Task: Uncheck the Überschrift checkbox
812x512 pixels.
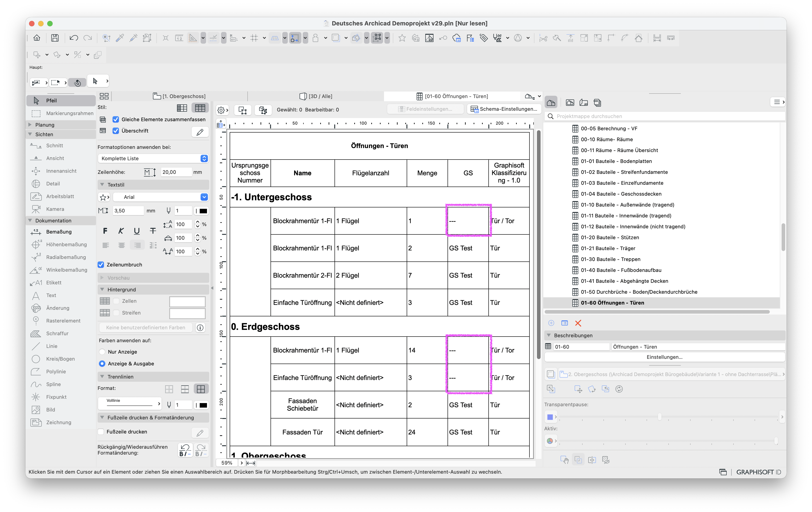Action: click(116, 130)
